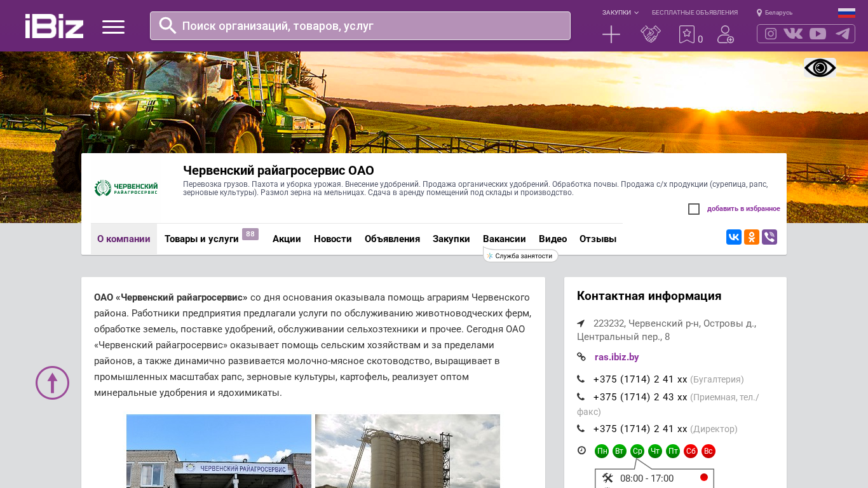Share company page via Viber
868x488 pixels.
(x=770, y=237)
